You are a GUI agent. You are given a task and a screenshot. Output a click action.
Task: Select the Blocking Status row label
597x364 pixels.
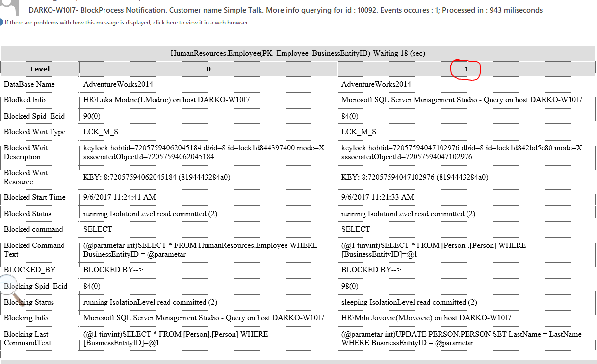(x=29, y=302)
